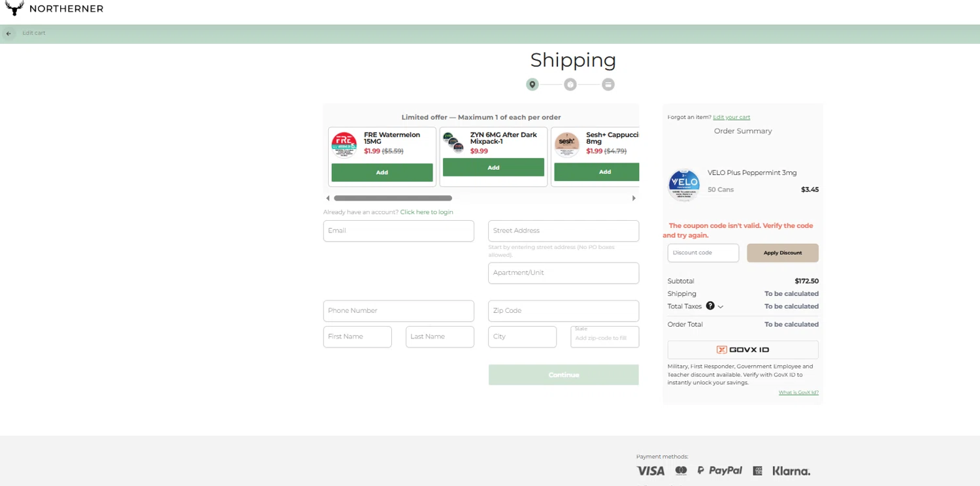Click the Sesh+ Cappuccino product image

coord(567,145)
